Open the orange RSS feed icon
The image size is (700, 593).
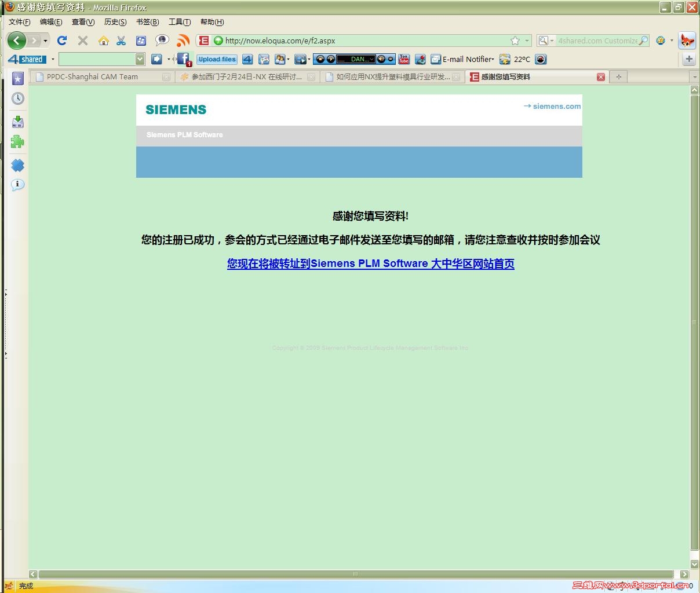point(183,41)
